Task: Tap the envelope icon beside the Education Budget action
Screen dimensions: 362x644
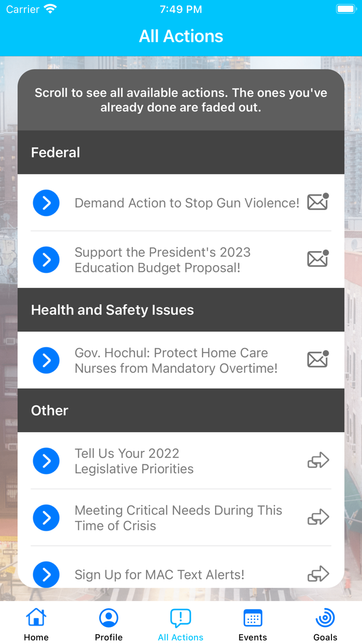Action: pyautogui.click(x=317, y=259)
